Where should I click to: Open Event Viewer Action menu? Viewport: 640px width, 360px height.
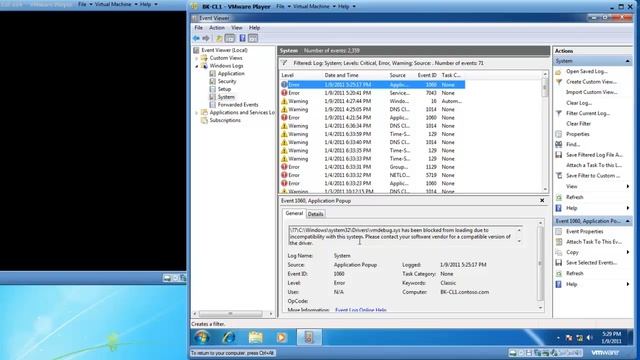[217, 28]
